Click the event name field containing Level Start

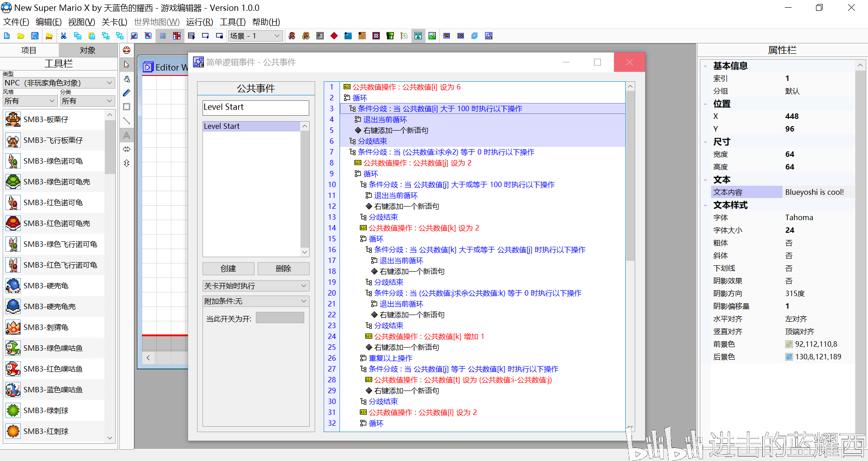point(256,107)
